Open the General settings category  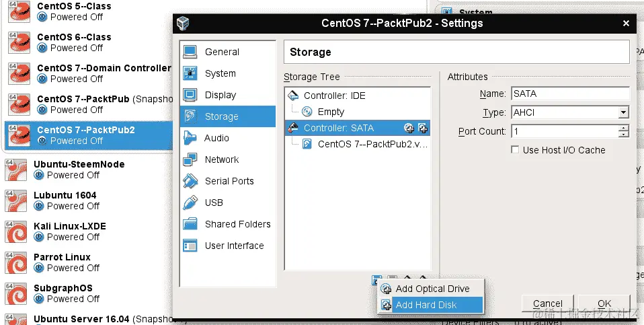(x=227, y=52)
